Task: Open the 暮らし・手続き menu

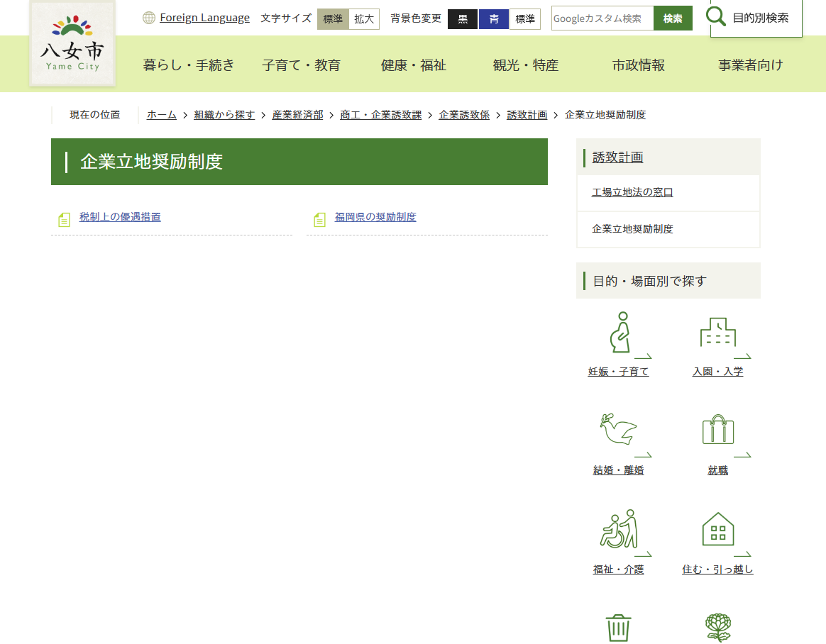Action: click(189, 65)
